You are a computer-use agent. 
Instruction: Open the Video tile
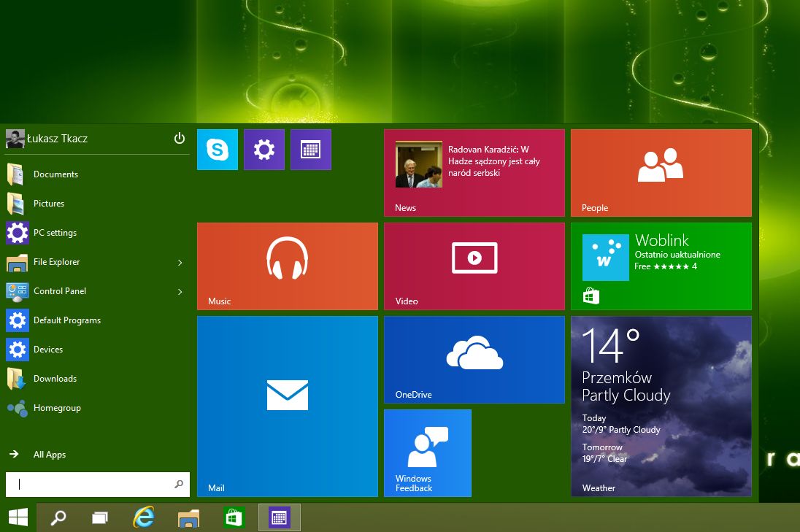(x=474, y=266)
